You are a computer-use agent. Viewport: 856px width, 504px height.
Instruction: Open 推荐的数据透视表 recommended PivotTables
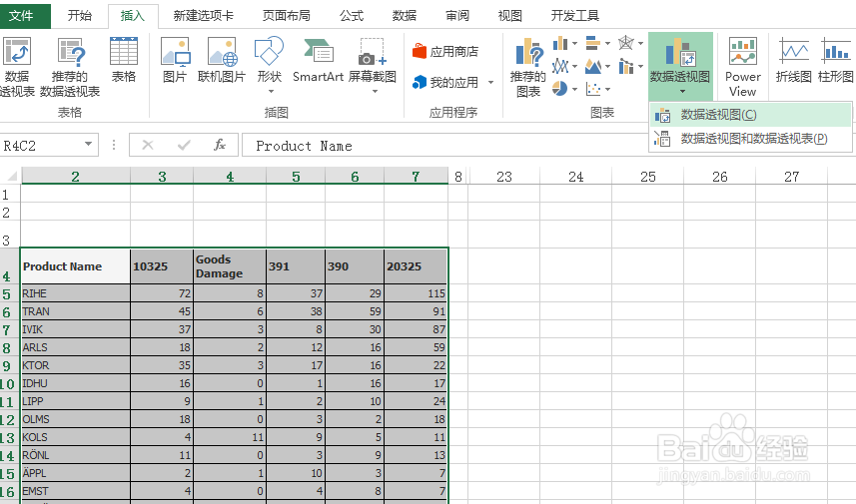[70, 67]
